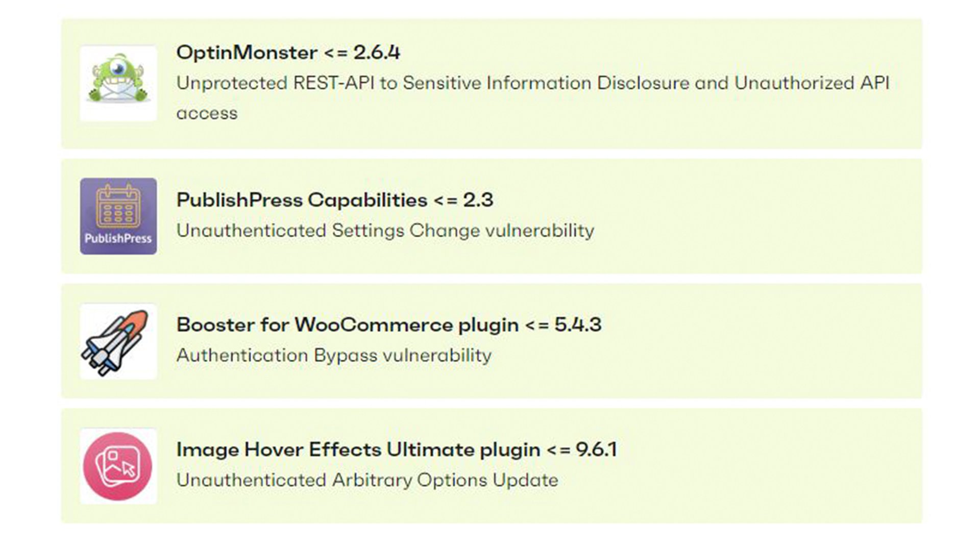
Task: Click the OptinMonster green monster icon
Action: pos(118,83)
